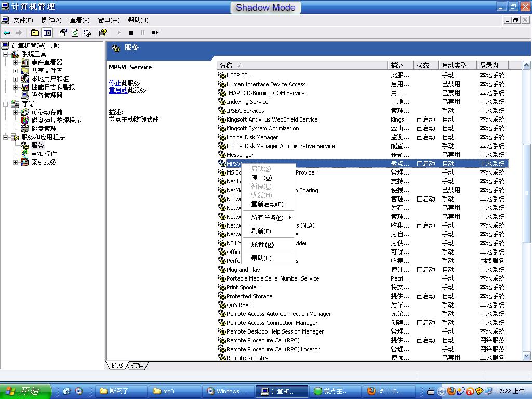Toggle the show/hide console tree icon
This screenshot has height=399, width=532.
pyautogui.click(x=47, y=33)
